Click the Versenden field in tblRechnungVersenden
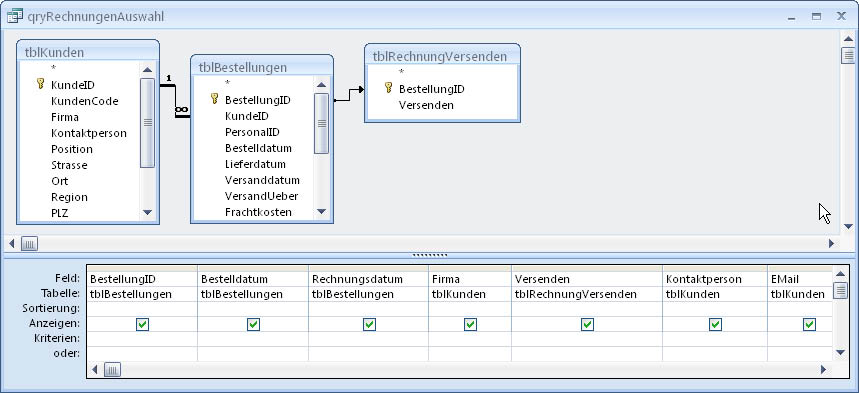Screen dimensions: 859x393 (426, 105)
